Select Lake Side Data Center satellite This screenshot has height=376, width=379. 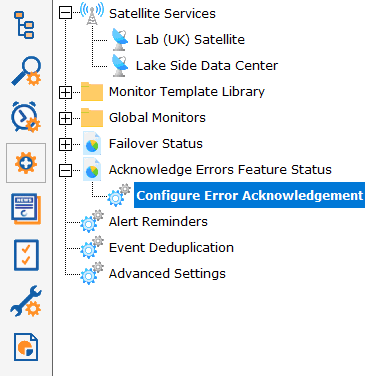click(207, 65)
